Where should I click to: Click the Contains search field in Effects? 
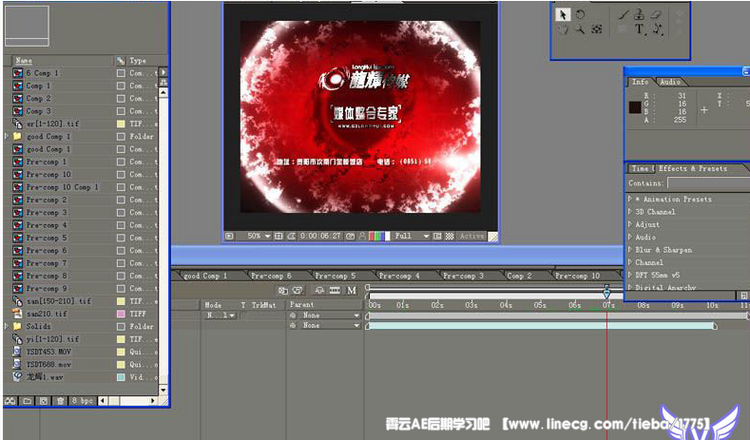[709, 183]
